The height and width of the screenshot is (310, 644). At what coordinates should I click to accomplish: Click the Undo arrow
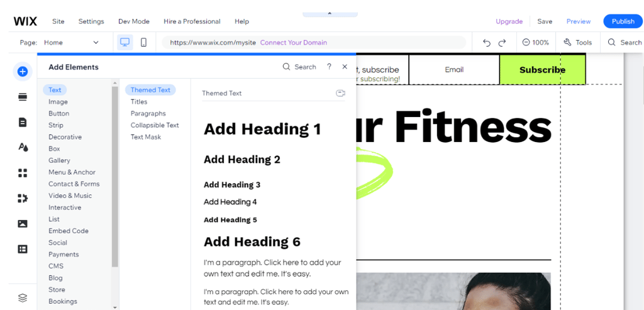[487, 43]
